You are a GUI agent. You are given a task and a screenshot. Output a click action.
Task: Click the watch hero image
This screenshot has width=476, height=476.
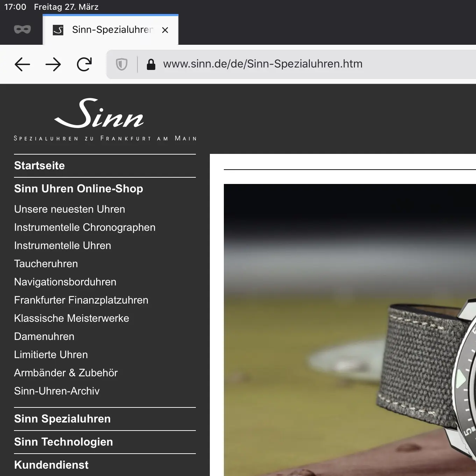click(x=350, y=329)
